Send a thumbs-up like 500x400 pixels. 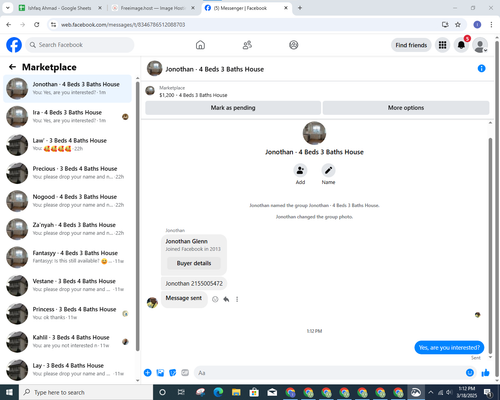[x=485, y=373]
